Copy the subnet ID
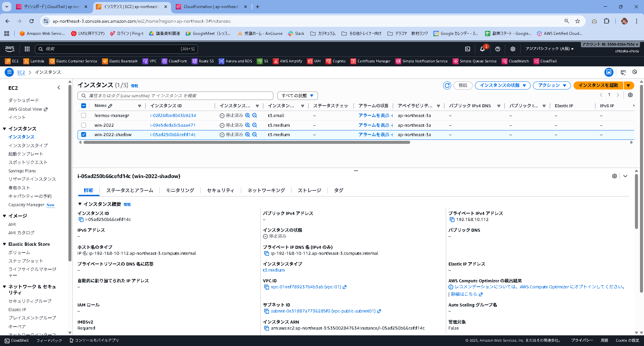 (x=267, y=311)
